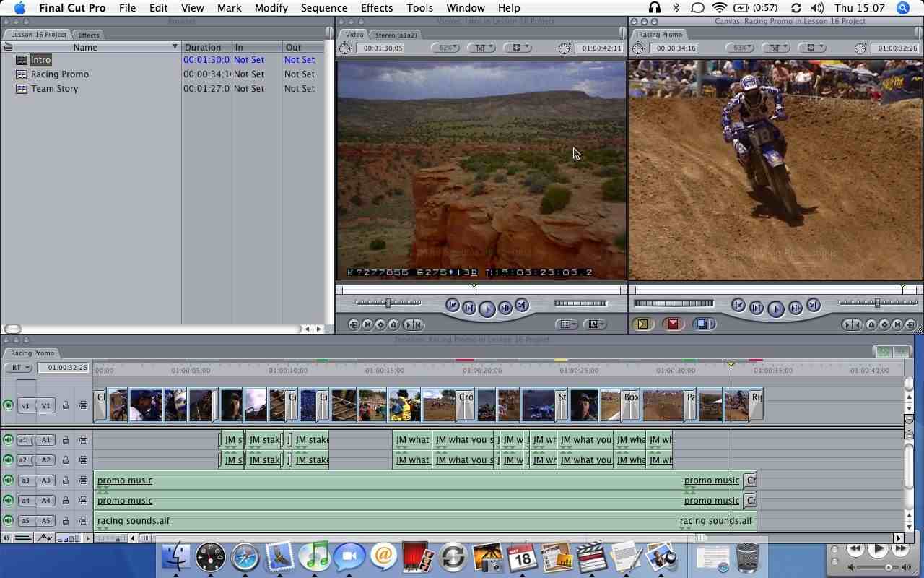Open the Viewer zoom percentage pop-up
Viewport: 924px width, 578px height.
click(x=446, y=48)
